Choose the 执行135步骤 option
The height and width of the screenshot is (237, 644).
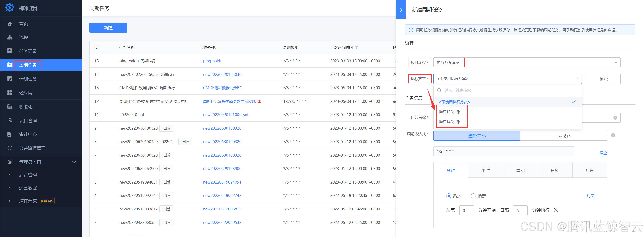click(450, 112)
